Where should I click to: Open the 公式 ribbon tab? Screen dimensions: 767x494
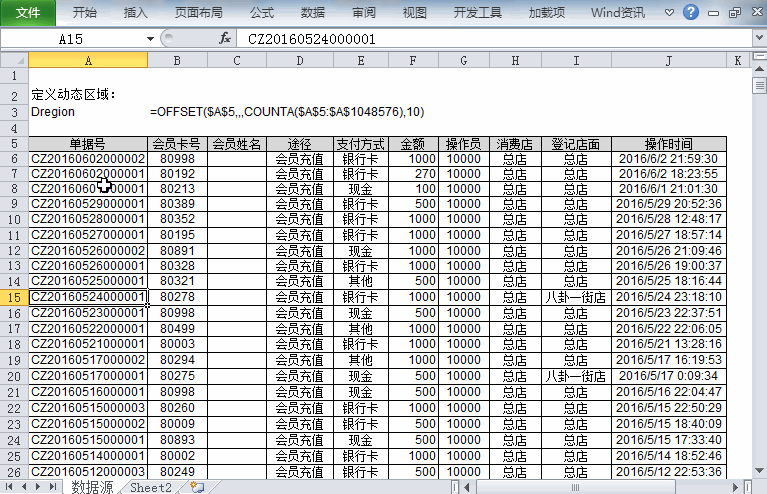point(262,12)
